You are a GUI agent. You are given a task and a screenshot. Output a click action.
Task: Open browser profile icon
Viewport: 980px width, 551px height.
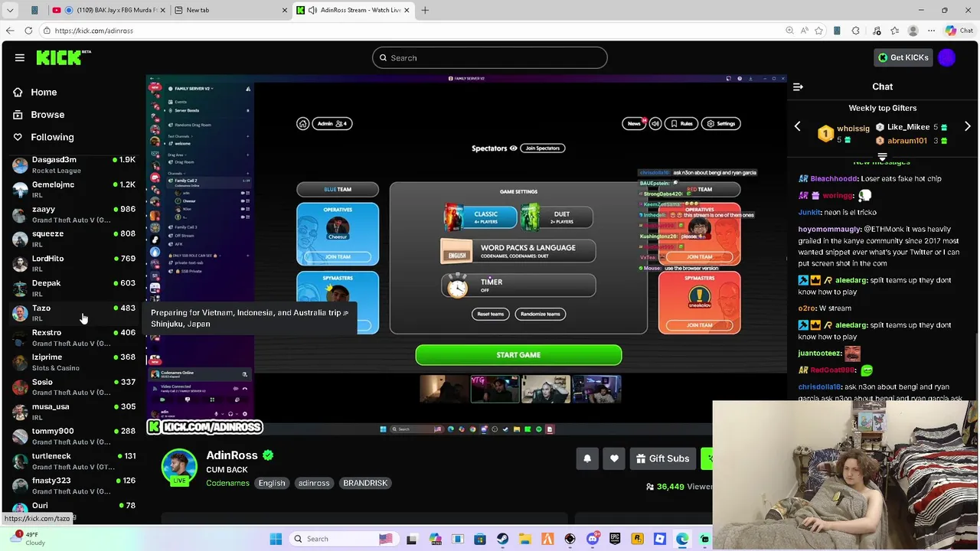point(913,31)
